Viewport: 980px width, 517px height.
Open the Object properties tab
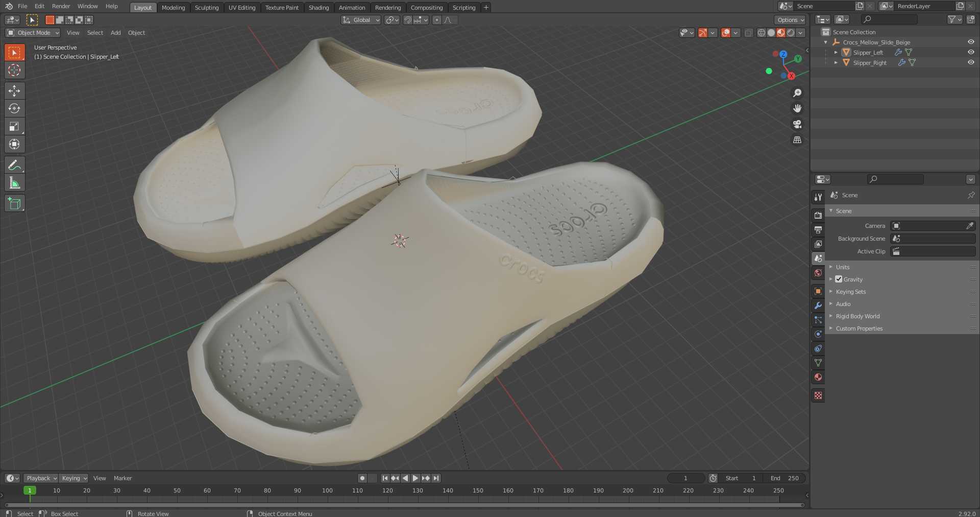pyautogui.click(x=818, y=291)
